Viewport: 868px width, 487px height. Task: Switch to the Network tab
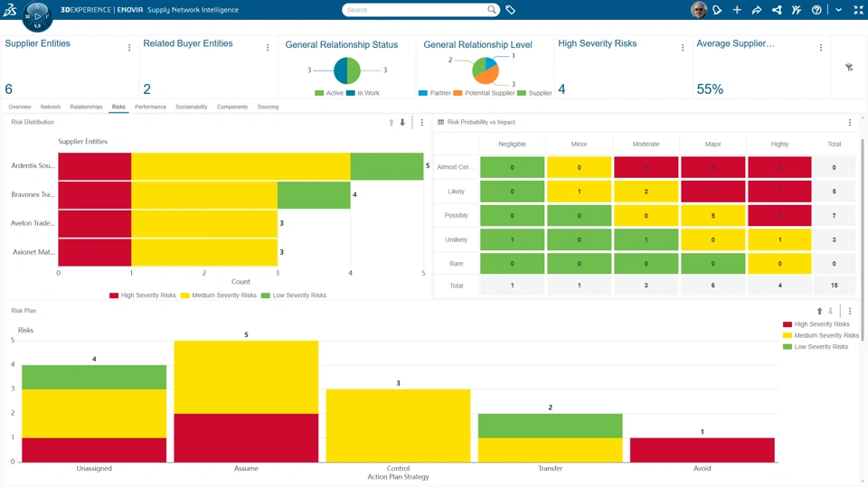tap(51, 107)
